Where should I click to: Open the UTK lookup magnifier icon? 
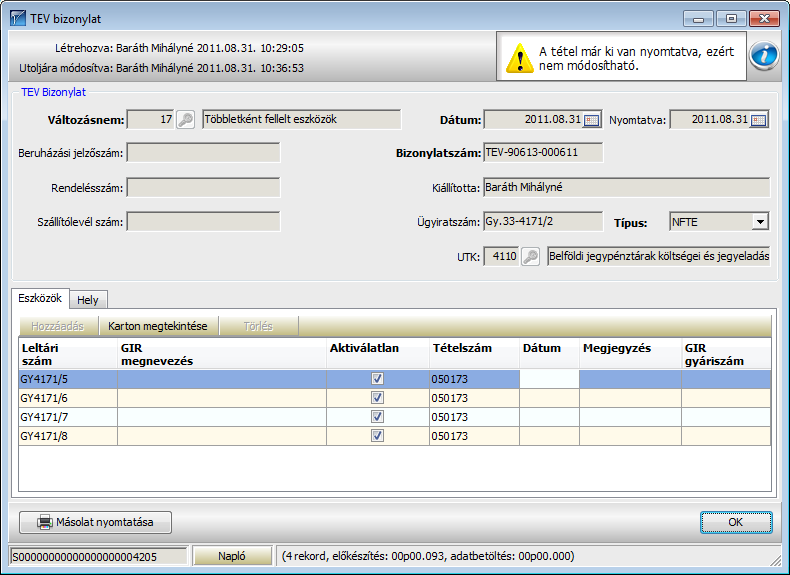[x=530, y=257]
